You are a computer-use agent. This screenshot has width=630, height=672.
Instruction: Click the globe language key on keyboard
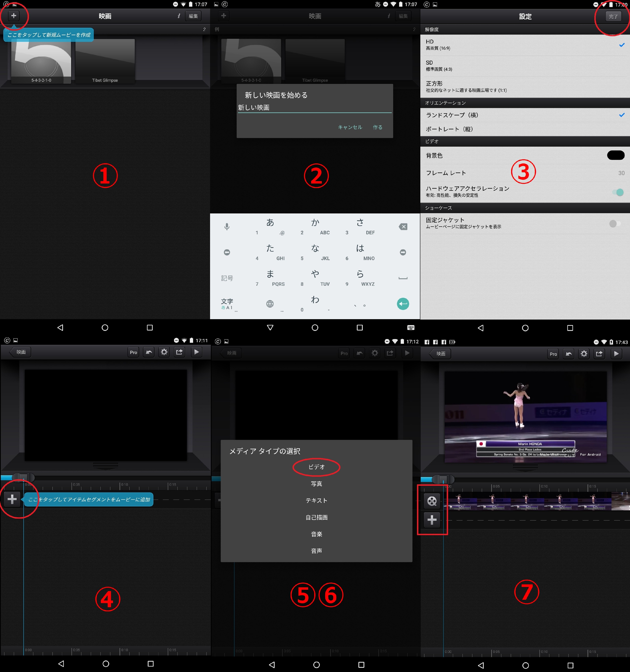(270, 304)
